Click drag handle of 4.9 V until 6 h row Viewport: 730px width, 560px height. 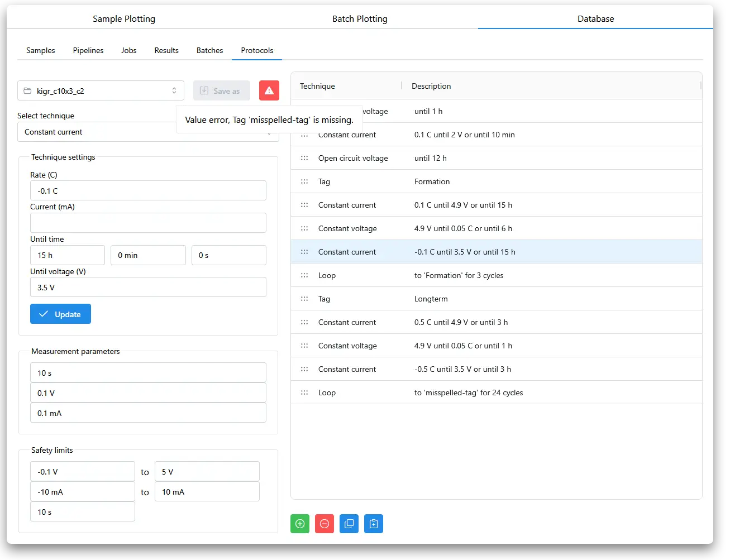tap(304, 228)
